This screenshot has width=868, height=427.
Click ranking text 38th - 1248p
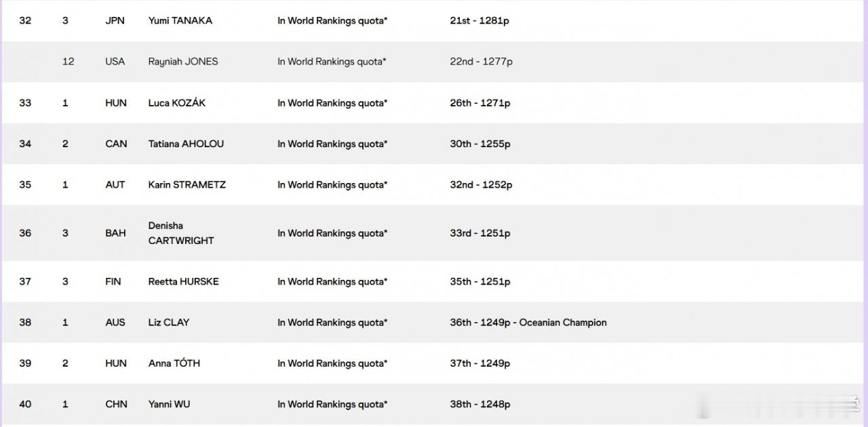[x=480, y=404]
